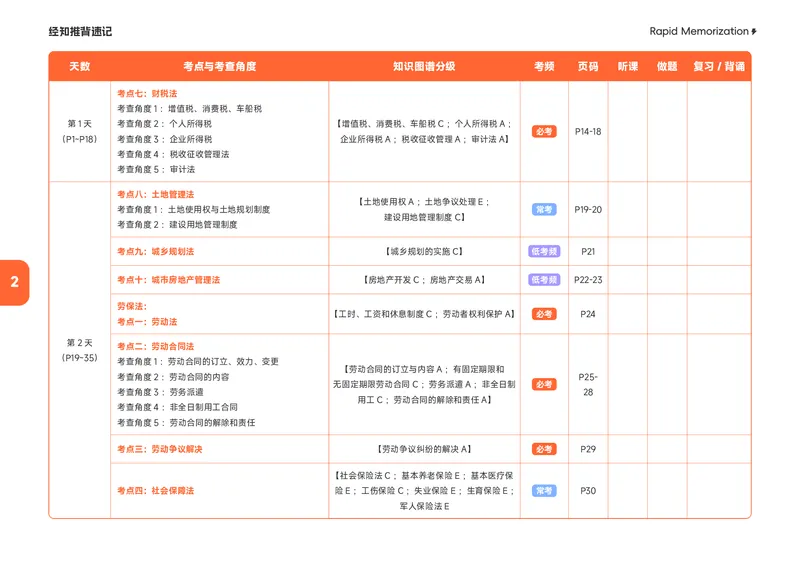
Task: Click the orange page number 2 tab
Action: pyautogui.click(x=14, y=282)
